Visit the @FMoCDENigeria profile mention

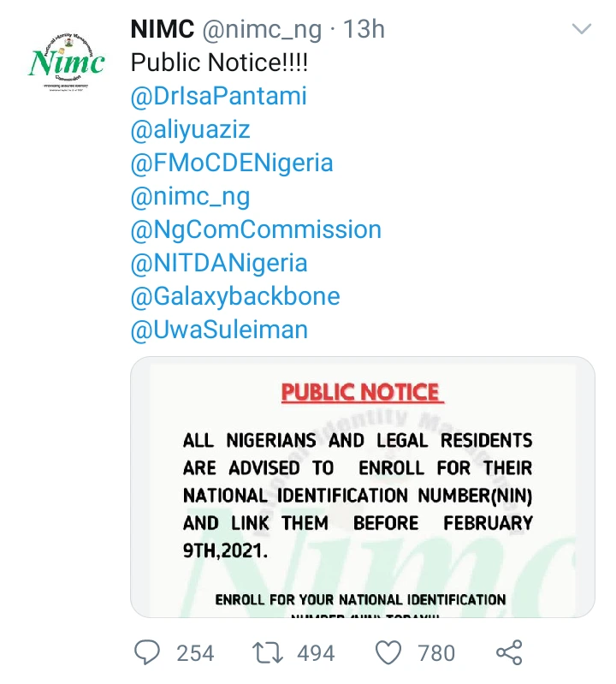(x=231, y=163)
